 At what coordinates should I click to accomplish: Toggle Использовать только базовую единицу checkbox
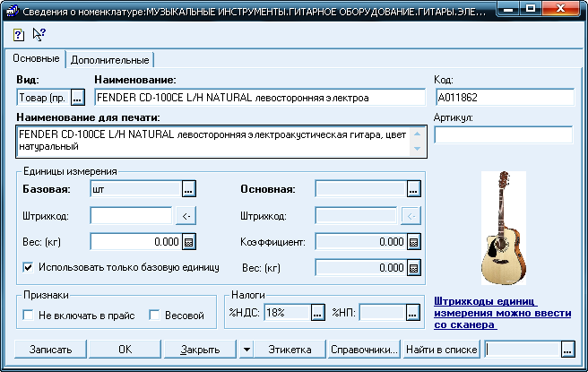pyautogui.click(x=28, y=267)
